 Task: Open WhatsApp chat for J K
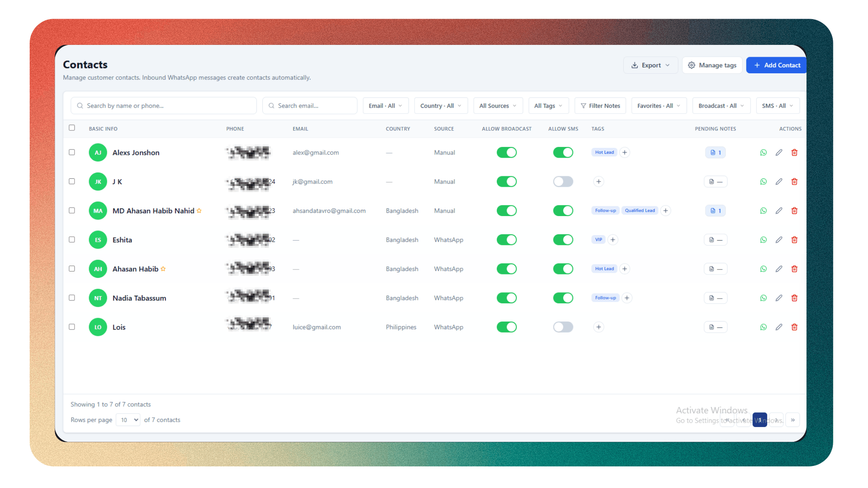click(763, 182)
